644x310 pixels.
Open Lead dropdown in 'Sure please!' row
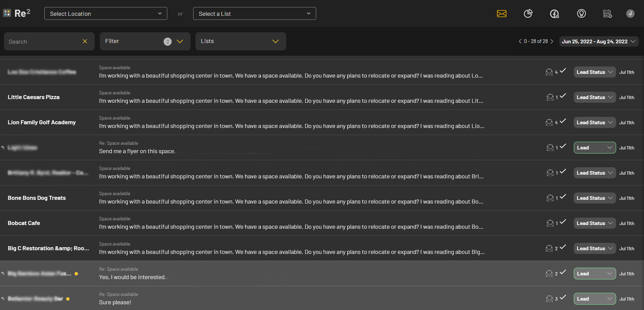tap(595, 299)
